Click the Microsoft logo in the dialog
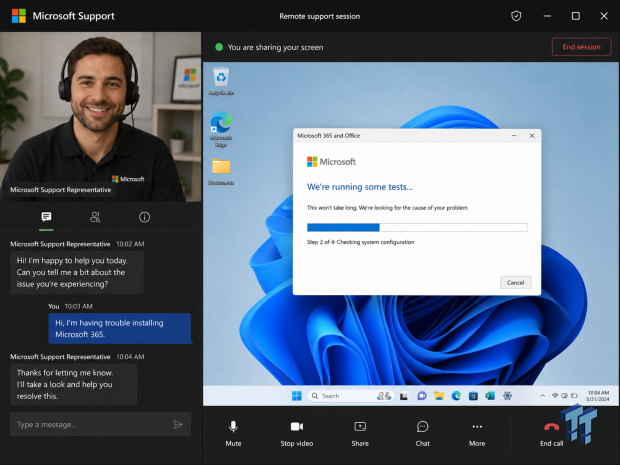 pos(331,162)
